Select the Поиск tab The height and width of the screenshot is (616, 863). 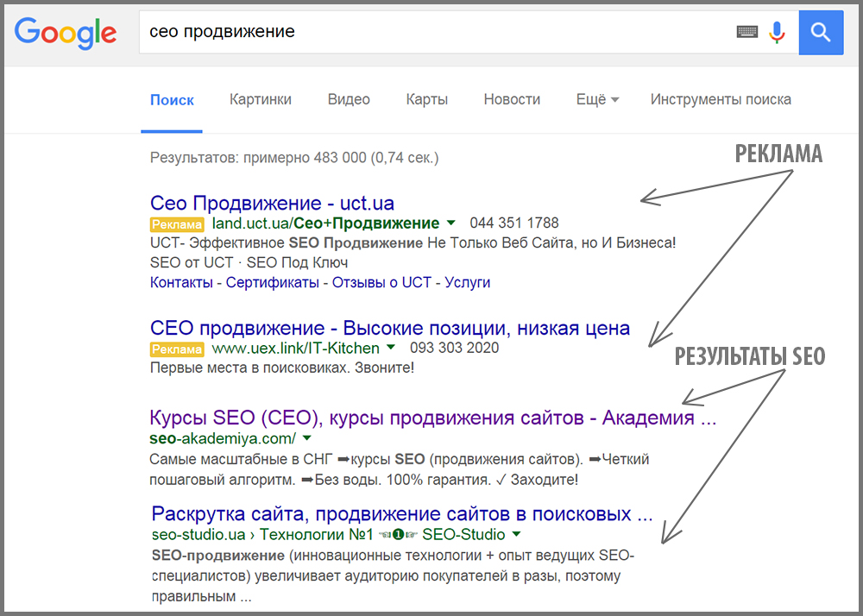pyautogui.click(x=172, y=100)
